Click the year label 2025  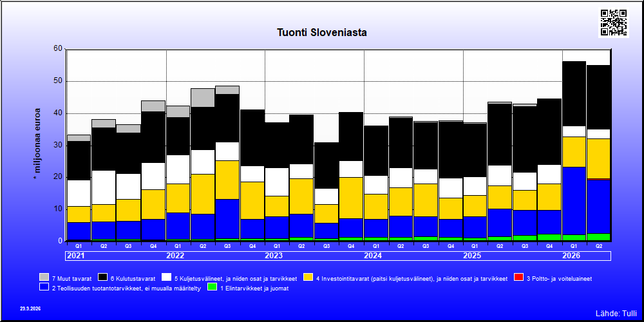tap(472, 256)
